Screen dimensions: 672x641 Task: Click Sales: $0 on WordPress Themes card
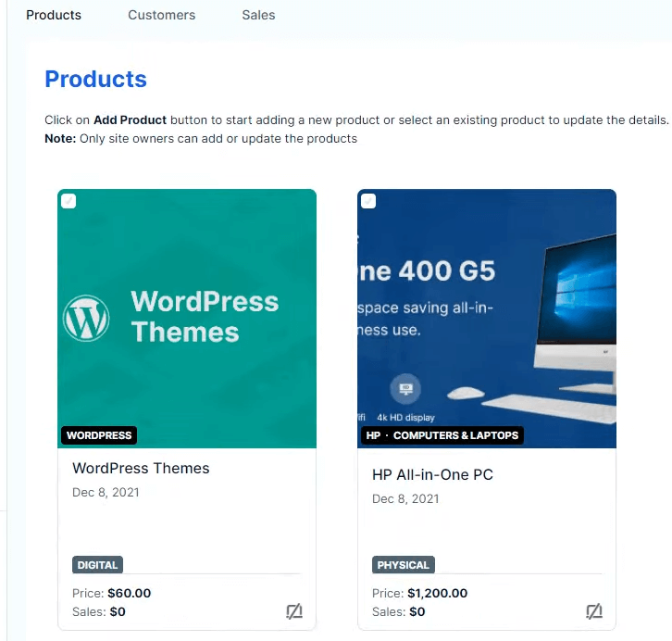(x=99, y=611)
